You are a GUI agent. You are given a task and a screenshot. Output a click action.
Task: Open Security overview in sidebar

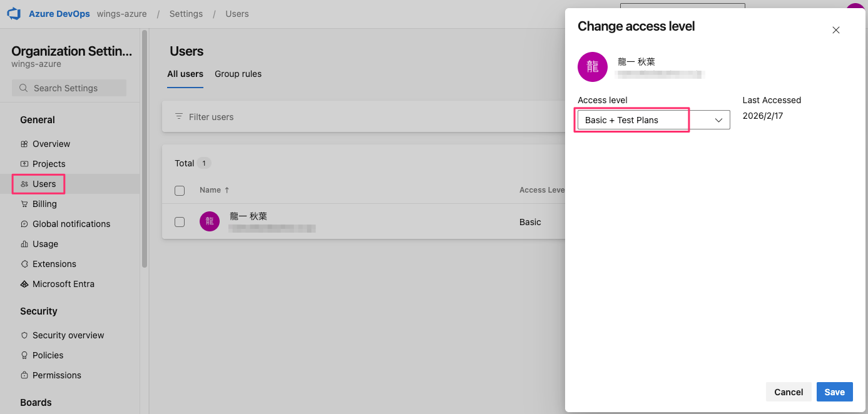tap(68, 335)
